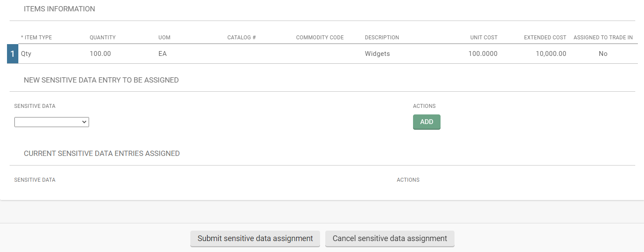Image resolution: width=644 pixels, height=252 pixels.
Task: Click the quantity value 100.00
Action: click(100, 54)
